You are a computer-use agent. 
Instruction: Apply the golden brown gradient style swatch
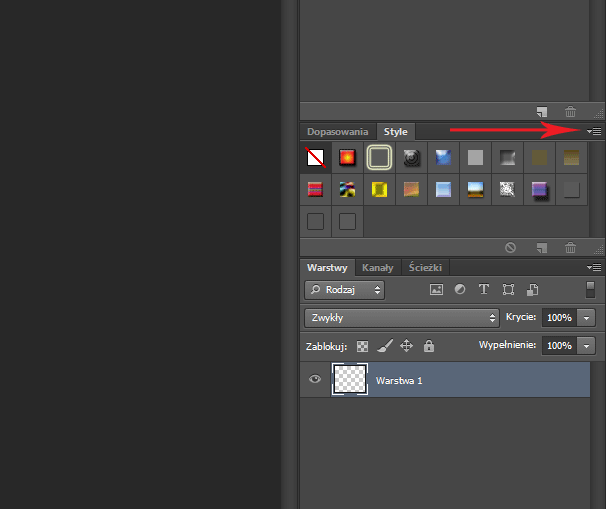(x=572, y=157)
